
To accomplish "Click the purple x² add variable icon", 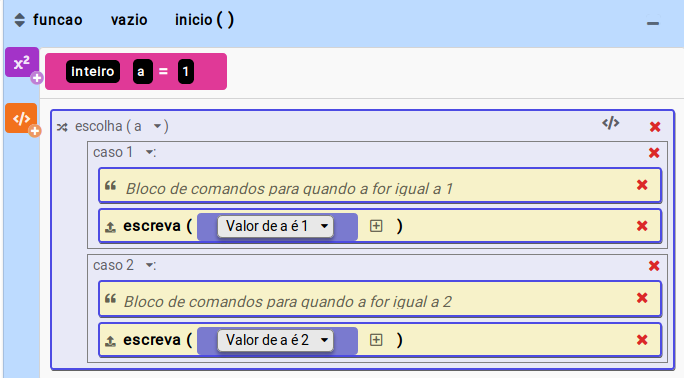I will click(22, 63).
